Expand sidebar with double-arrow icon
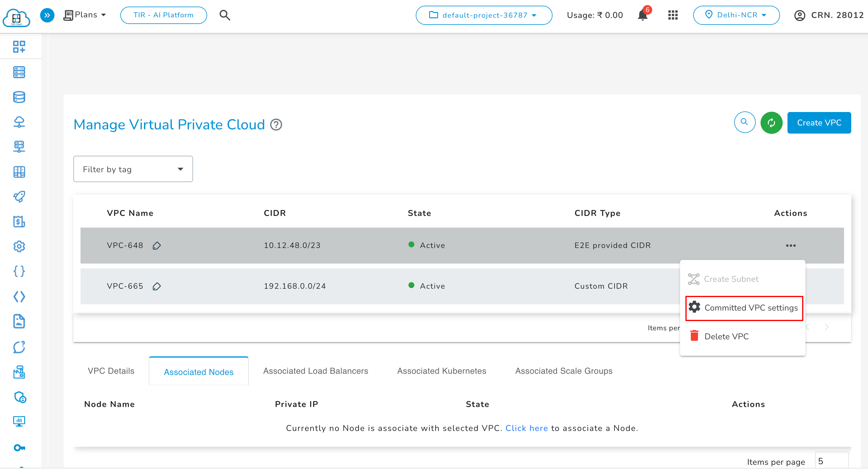 click(47, 15)
